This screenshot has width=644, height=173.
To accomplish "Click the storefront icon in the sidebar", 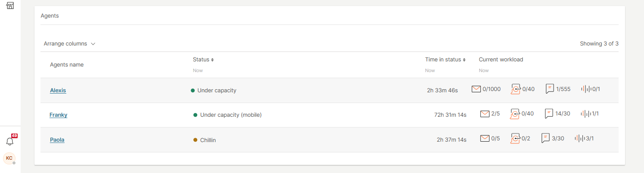I will (10, 6).
